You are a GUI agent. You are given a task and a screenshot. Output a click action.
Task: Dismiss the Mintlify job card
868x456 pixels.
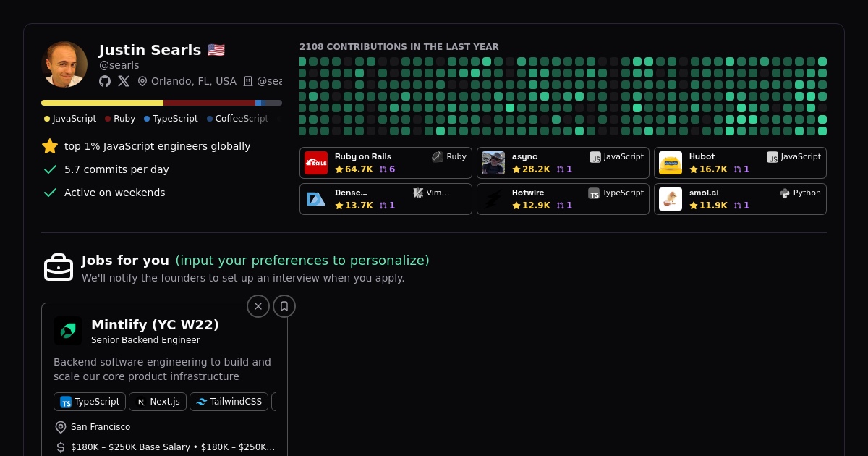[258, 306]
